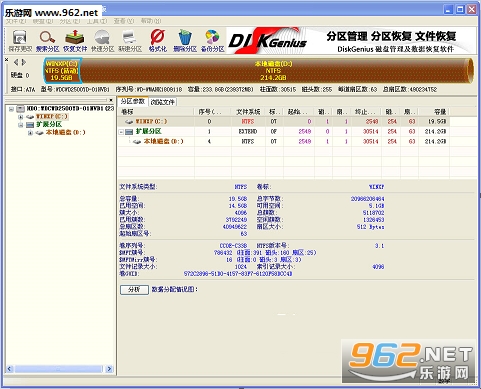Click the 分析 analyze button
This screenshot has height=389, width=481.
(134, 289)
